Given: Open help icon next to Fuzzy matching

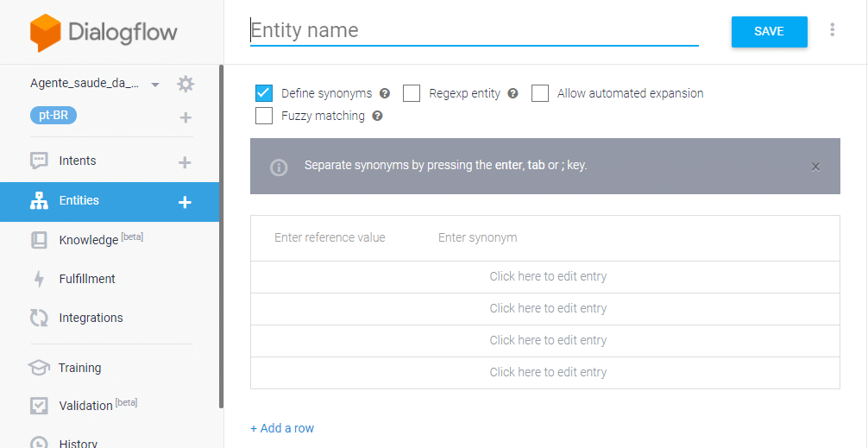Looking at the screenshot, I should tap(377, 116).
